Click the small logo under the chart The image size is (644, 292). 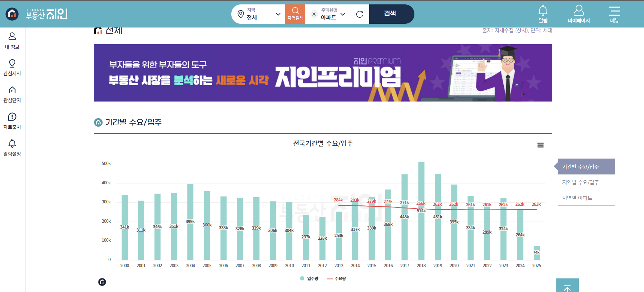click(102, 282)
